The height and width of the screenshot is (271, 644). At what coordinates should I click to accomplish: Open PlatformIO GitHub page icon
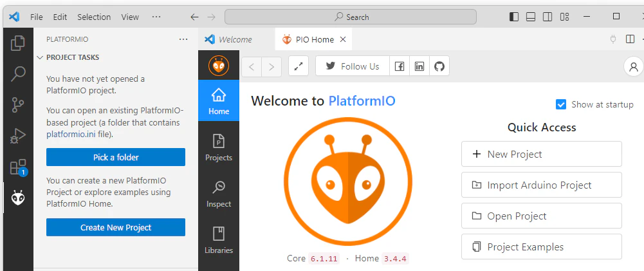click(439, 66)
